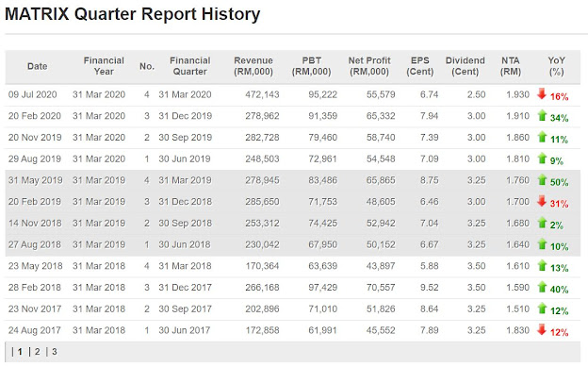Click green up arrow beside 40% YoY

[542, 287]
